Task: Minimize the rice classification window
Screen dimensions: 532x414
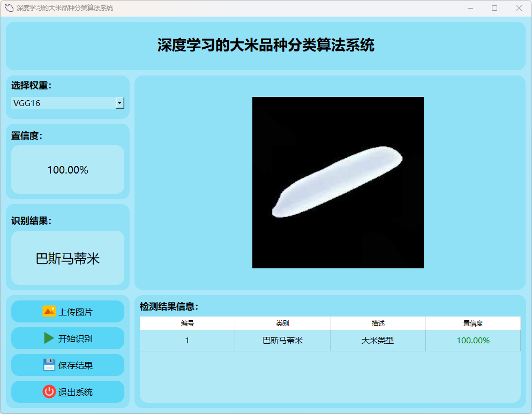Action: pyautogui.click(x=470, y=8)
